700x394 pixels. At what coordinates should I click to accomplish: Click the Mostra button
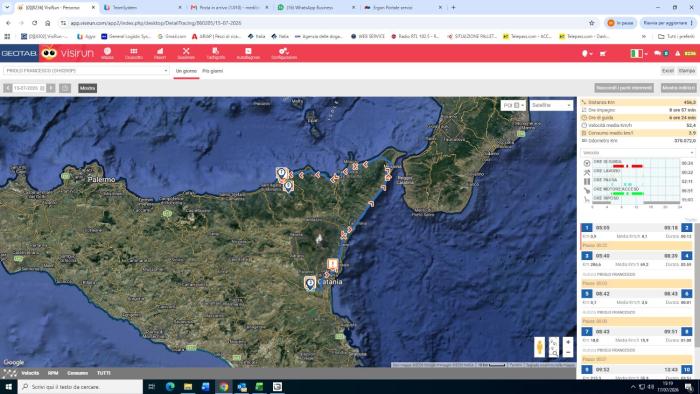point(88,88)
